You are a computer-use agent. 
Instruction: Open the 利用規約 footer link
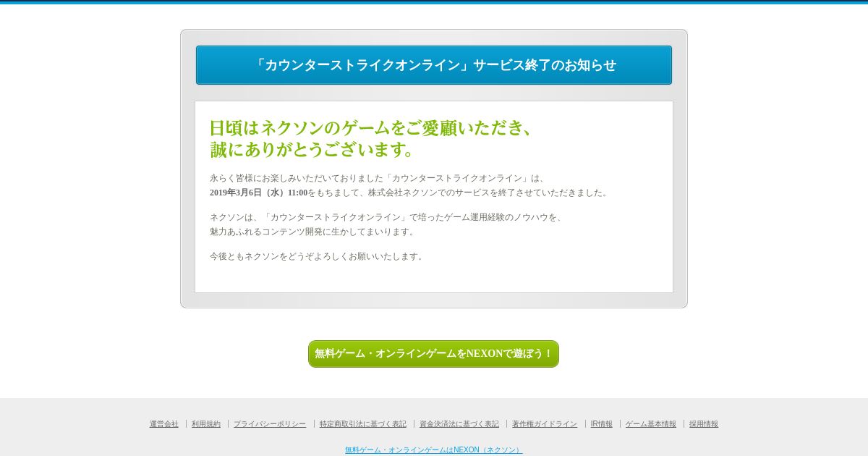click(206, 424)
